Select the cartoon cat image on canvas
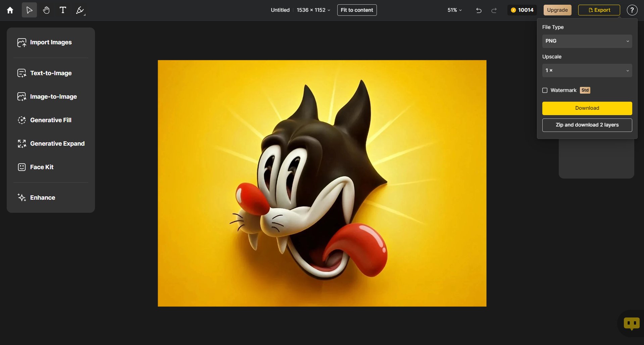 point(322,183)
